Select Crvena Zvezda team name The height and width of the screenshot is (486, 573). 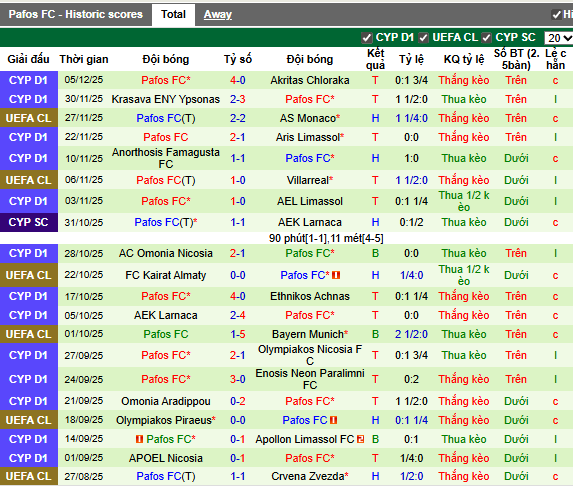pyautogui.click(x=308, y=476)
